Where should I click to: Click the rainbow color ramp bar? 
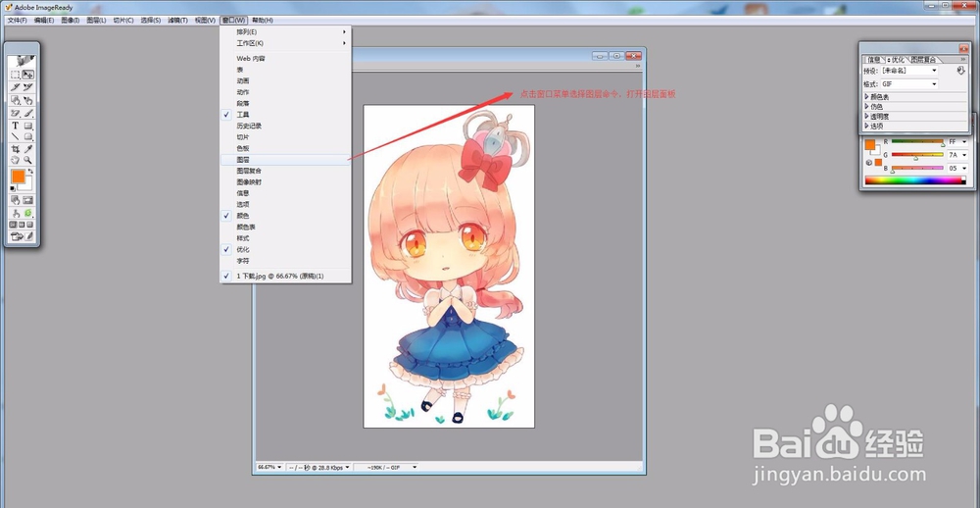915,180
